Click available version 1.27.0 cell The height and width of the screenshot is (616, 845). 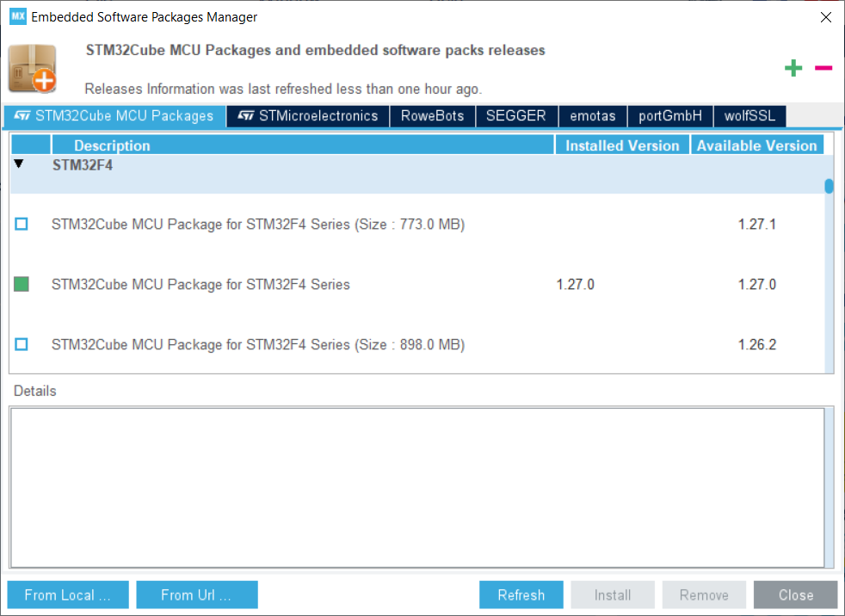point(756,284)
